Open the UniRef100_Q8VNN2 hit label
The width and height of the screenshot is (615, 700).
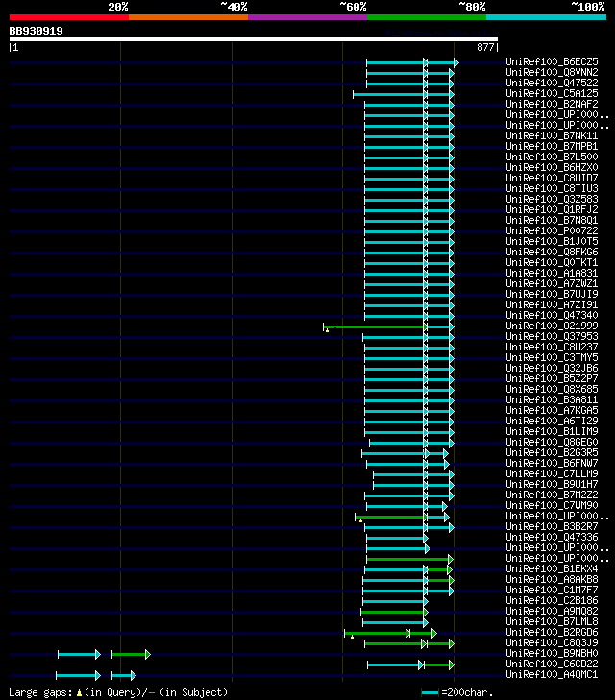(552, 72)
